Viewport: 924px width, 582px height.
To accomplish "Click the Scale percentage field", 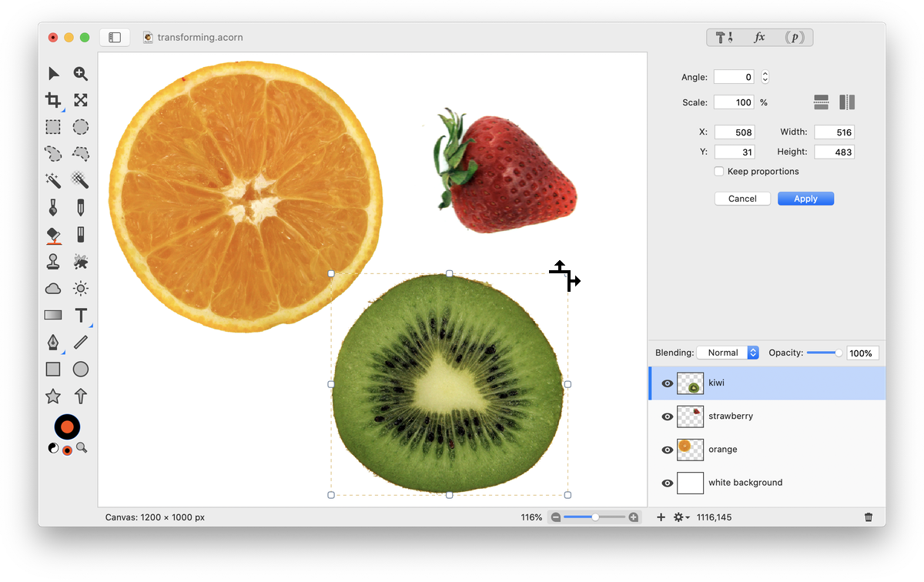I will coord(734,102).
